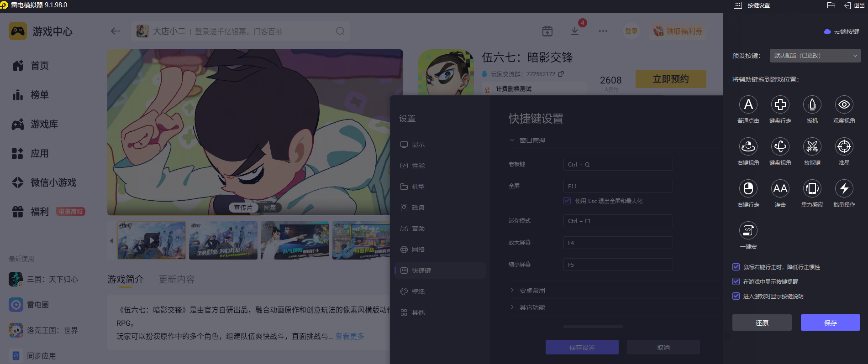This screenshot has width=868, height=364.
Task: Open 壁纸 settings tab
Action: click(440, 291)
